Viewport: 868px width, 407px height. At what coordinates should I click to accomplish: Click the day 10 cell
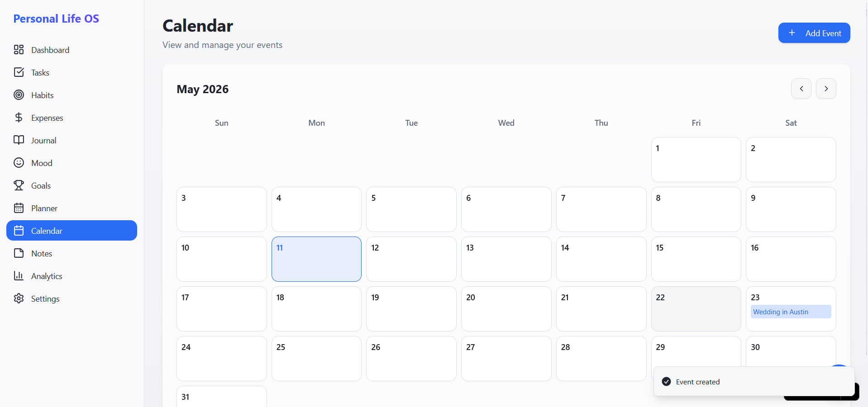tap(222, 259)
